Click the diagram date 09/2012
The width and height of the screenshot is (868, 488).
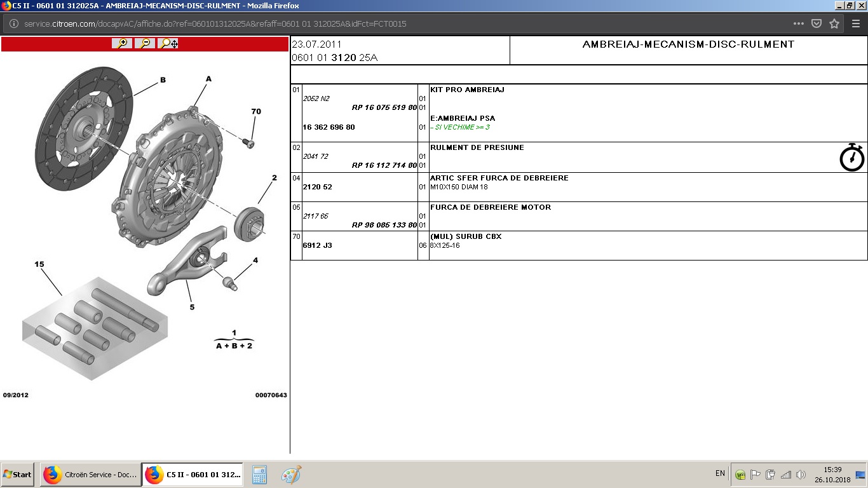click(x=16, y=395)
